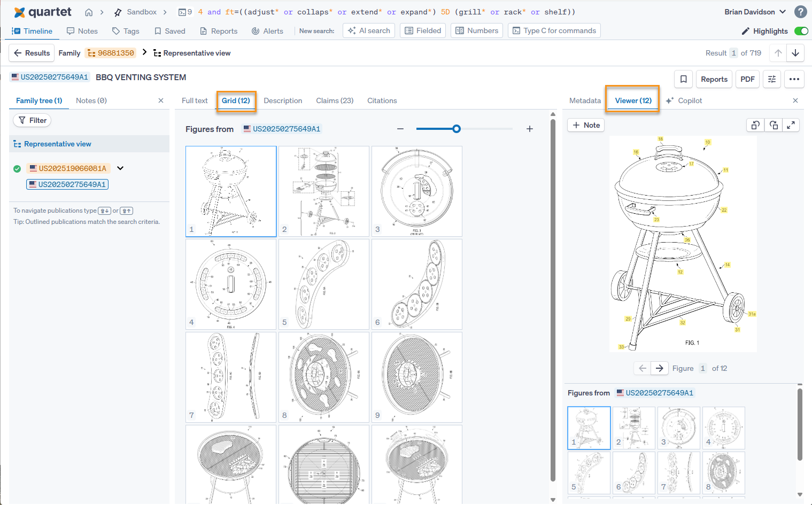Rotate the figure counterclockwise
812x505 pixels.
pyautogui.click(x=755, y=125)
